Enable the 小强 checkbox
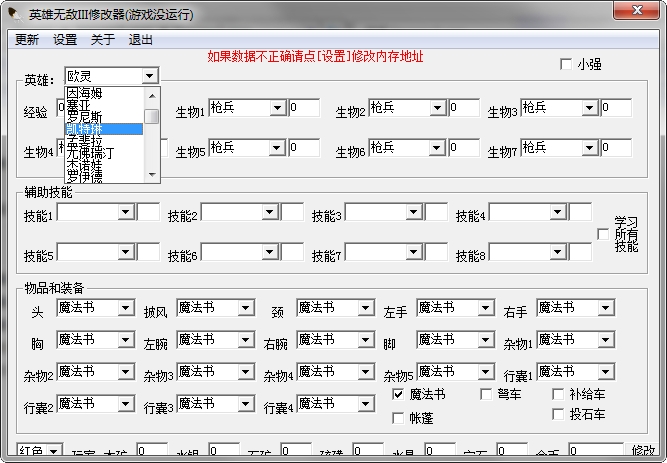Image resolution: width=667 pixels, height=463 pixels. click(566, 64)
